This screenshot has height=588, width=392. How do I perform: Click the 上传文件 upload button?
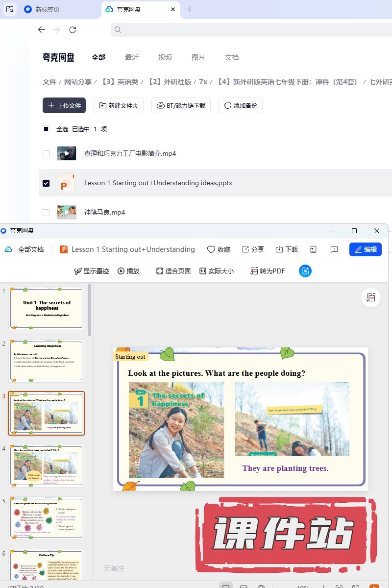pos(64,105)
